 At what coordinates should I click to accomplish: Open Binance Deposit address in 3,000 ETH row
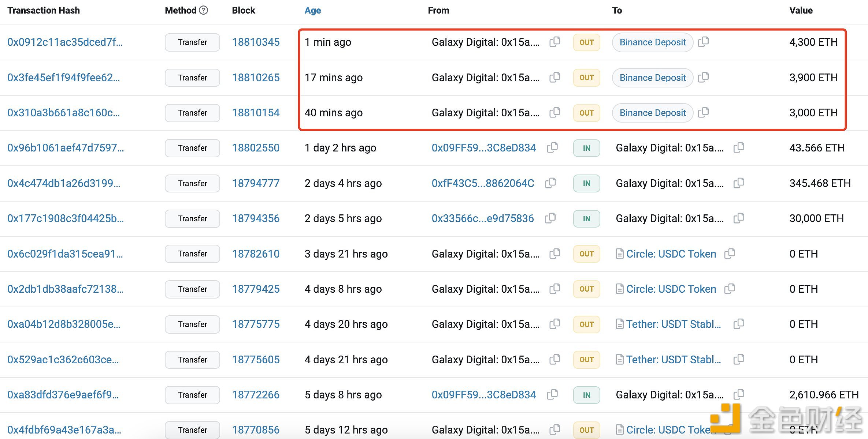pyautogui.click(x=652, y=113)
